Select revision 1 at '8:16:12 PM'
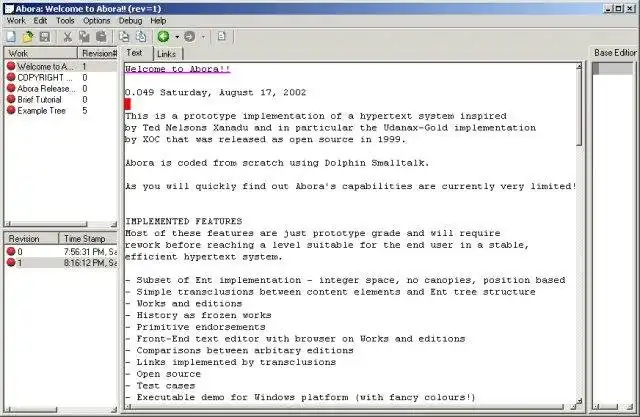The width and height of the screenshot is (640, 417). click(61, 263)
